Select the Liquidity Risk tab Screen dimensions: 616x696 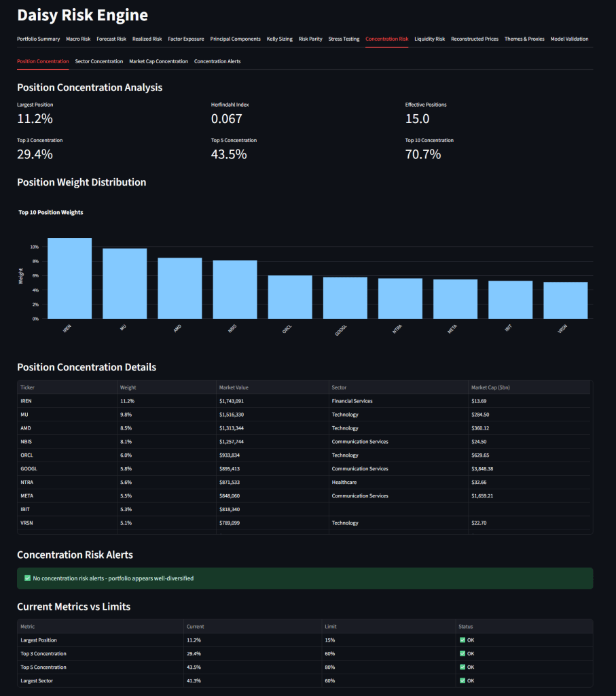[429, 39]
